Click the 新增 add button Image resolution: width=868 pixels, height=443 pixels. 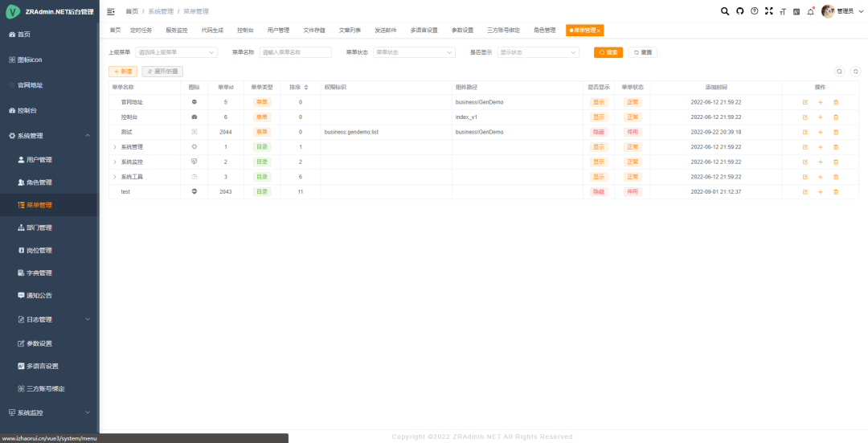pos(123,72)
